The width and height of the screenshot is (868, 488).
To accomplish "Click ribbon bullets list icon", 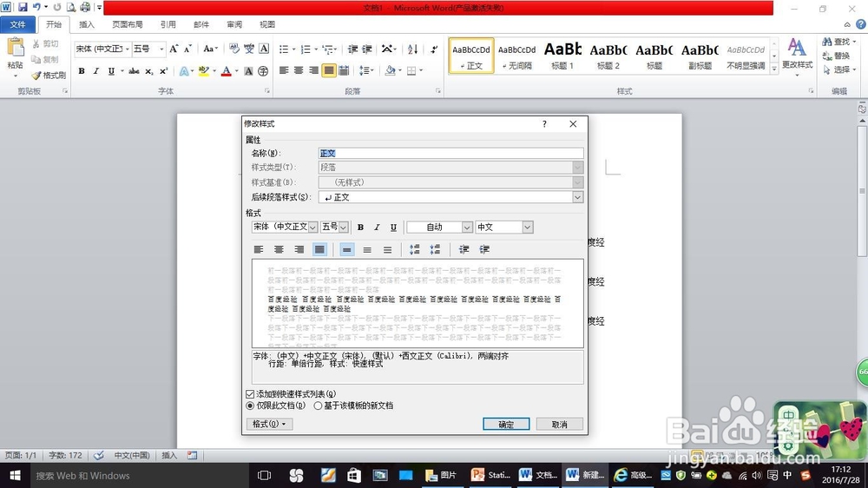I will click(284, 49).
